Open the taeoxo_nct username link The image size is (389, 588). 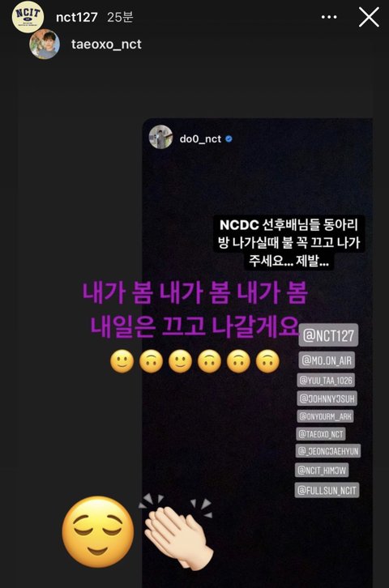tap(106, 45)
